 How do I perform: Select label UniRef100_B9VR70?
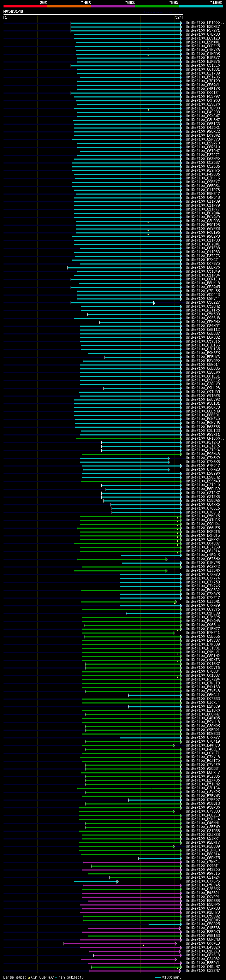(202, 143)
